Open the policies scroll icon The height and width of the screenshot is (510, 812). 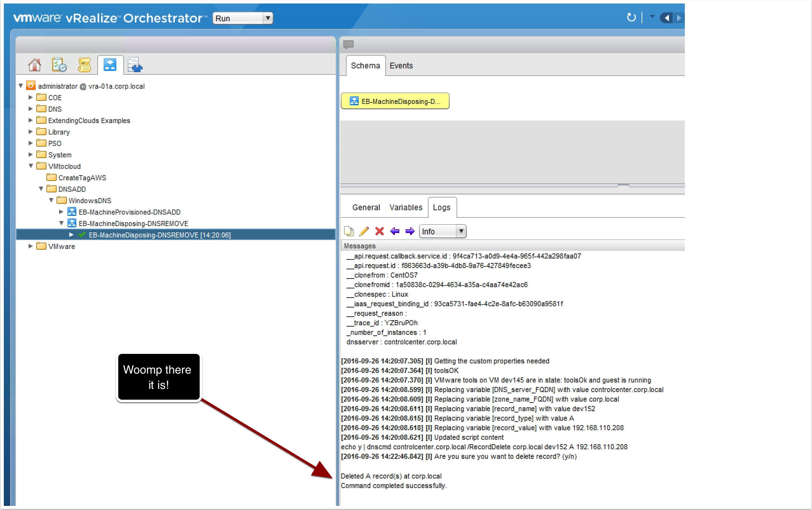pos(84,65)
